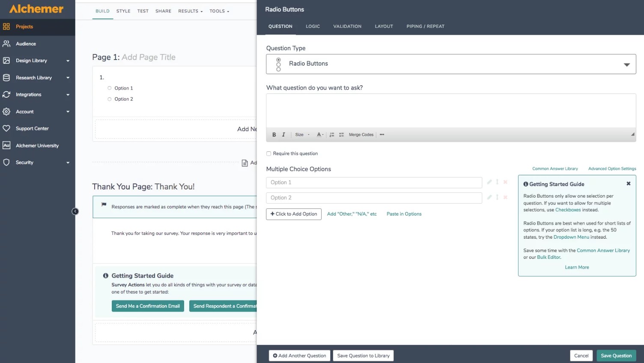The height and width of the screenshot is (363, 644).
Task: Edit Option 2 with pencil icon
Action: pyautogui.click(x=489, y=197)
